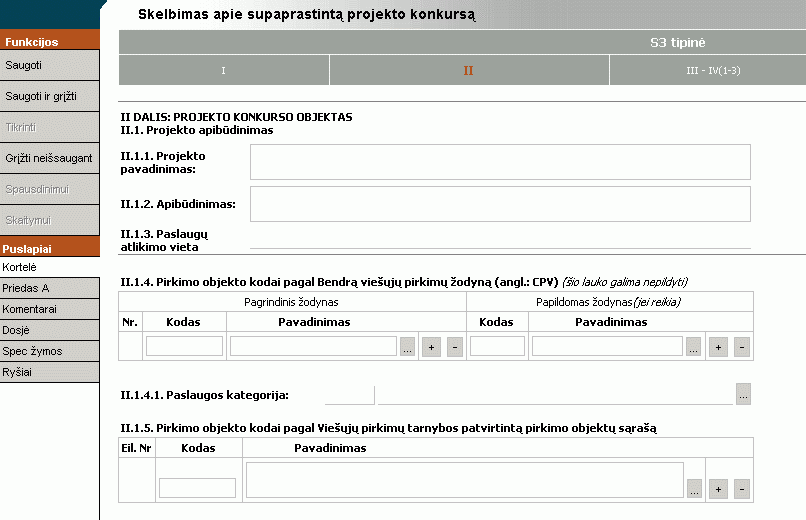Focus the Projekto pavadinimas field
This screenshot has height=520, width=806.
pyautogui.click(x=500, y=162)
